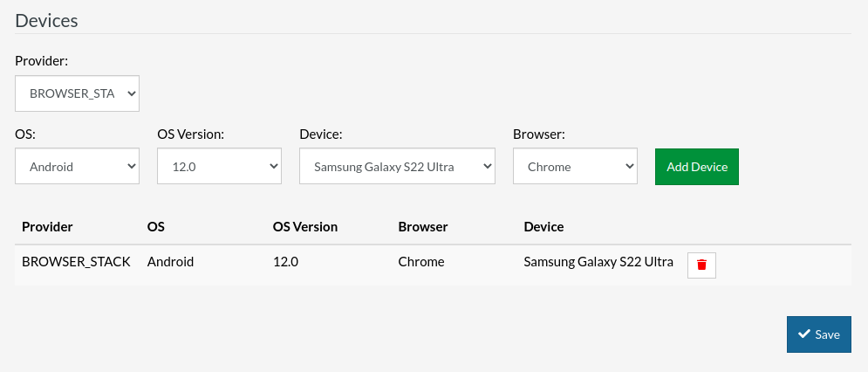Open the Device dropdown list
Viewport: 868px width, 372px height.
pos(397,166)
